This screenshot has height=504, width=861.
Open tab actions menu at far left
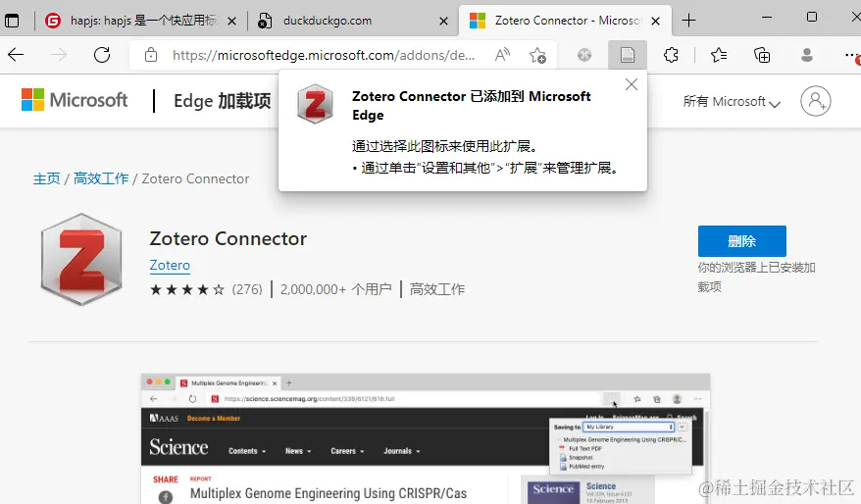click(12, 21)
